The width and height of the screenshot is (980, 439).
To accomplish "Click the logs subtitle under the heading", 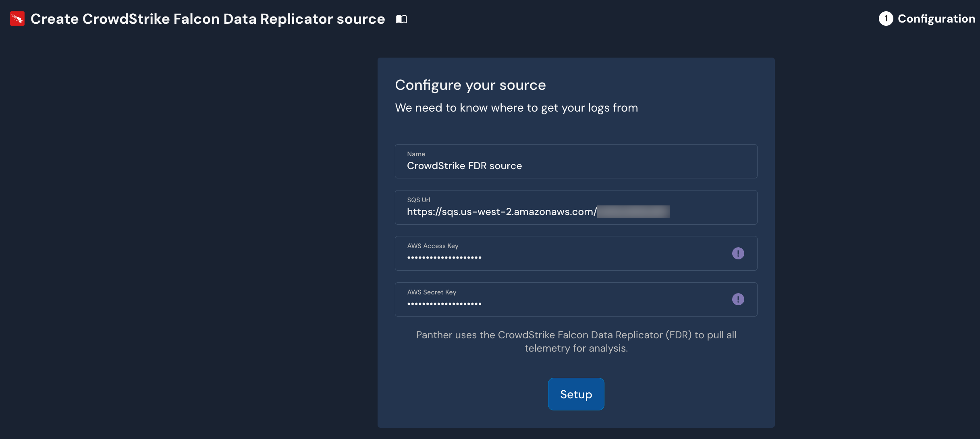I will tap(516, 108).
